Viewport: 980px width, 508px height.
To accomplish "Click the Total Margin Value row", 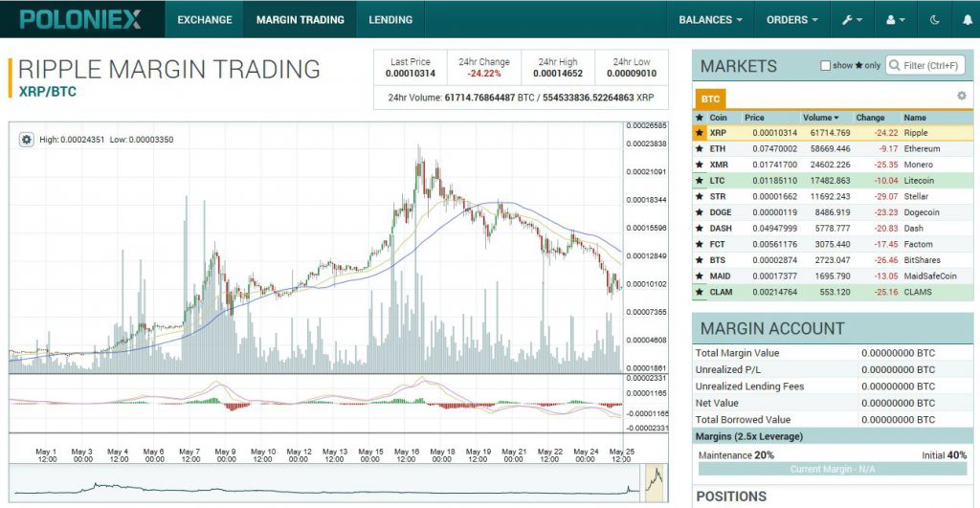I will (833, 353).
